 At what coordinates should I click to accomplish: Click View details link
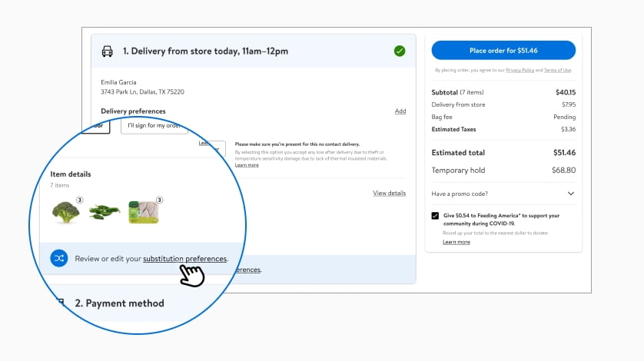(x=389, y=193)
